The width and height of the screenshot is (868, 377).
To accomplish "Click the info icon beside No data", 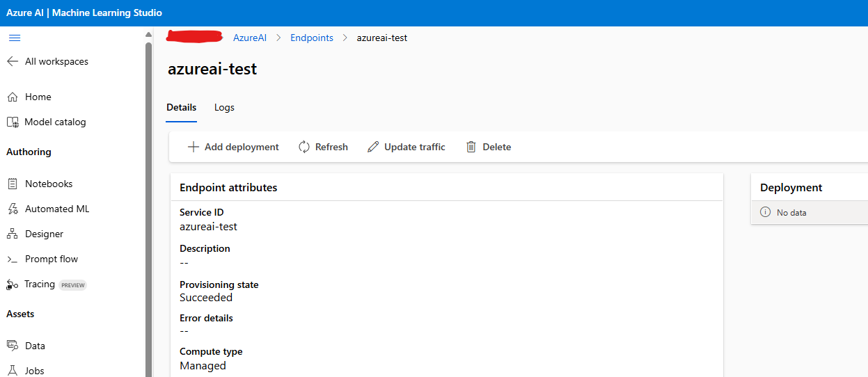I will (x=766, y=212).
